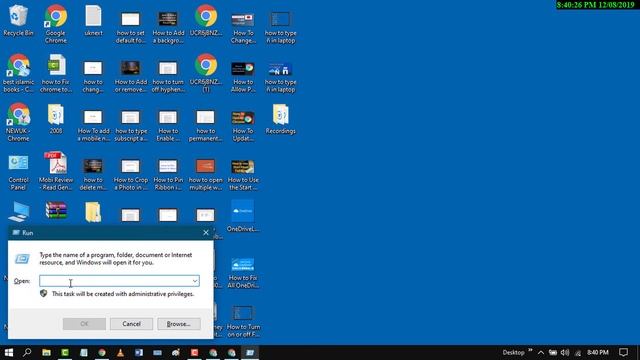Select the 'how to set default fo...' desktop file
The height and width of the screenshot is (360, 640).
(x=131, y=27)
